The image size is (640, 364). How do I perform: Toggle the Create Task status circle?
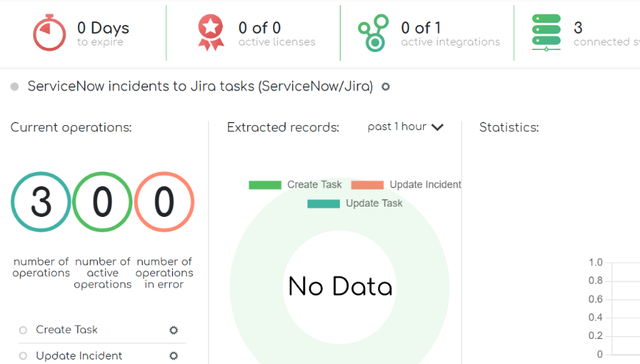tap(24, 330)
